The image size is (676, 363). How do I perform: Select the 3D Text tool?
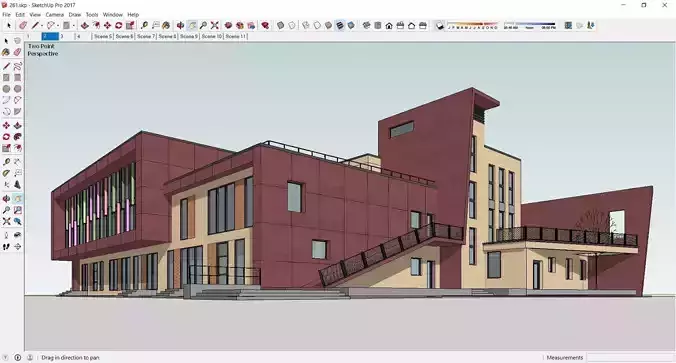17,185
